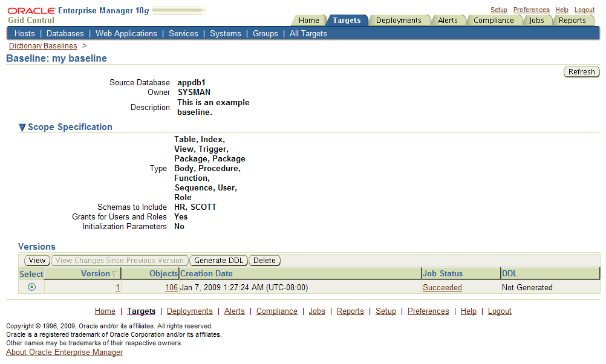
Task: Go back to Dictionary Baselines breadcrumb
Action: coord(43,45)
